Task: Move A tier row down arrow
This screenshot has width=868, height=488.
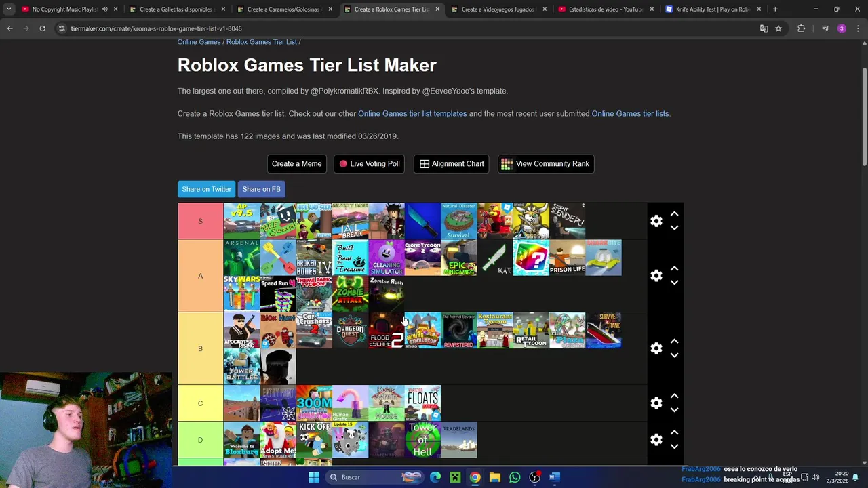Action: tap(674, 283)
